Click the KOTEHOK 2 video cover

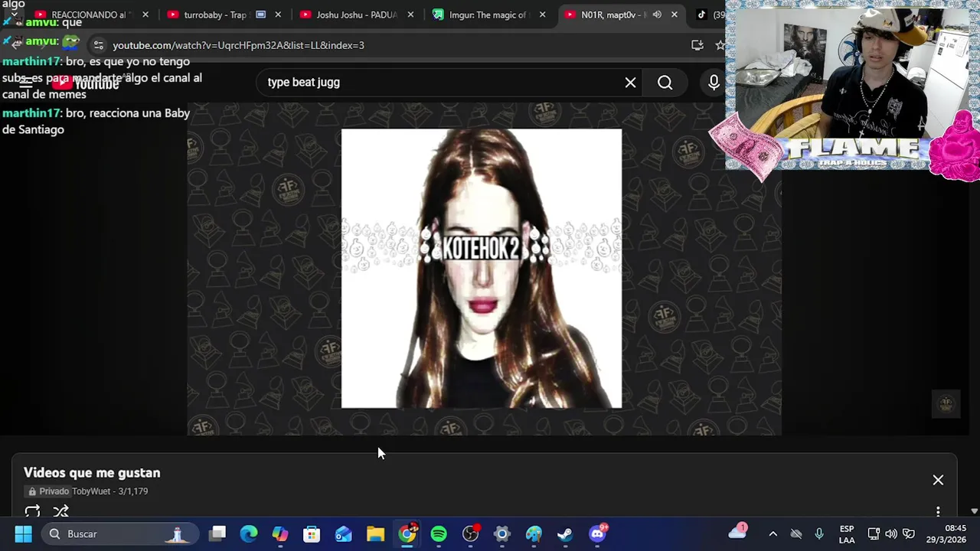pos(482,268)
